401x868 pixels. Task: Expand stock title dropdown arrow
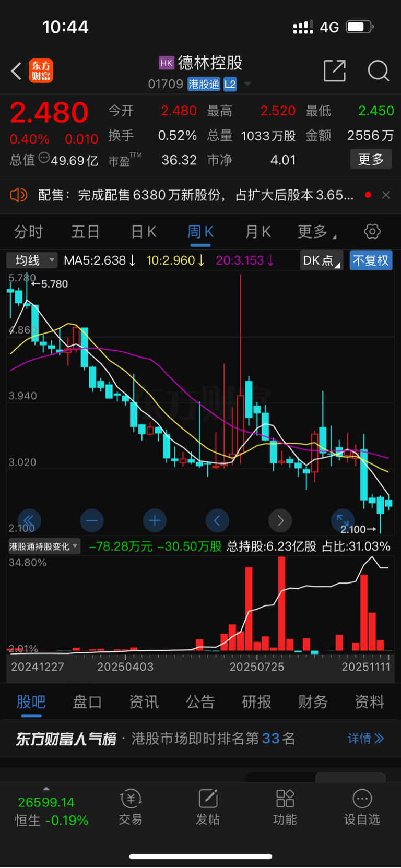point(247,84)
